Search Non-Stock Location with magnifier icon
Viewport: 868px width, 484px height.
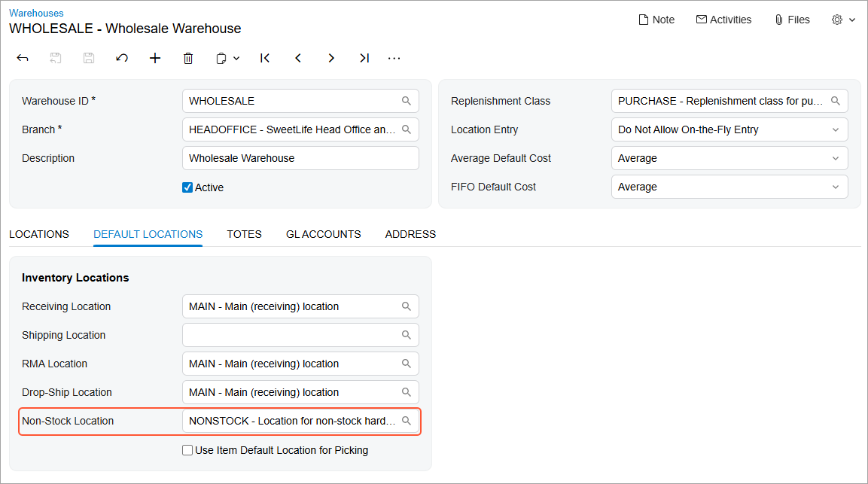pos(407,421)
